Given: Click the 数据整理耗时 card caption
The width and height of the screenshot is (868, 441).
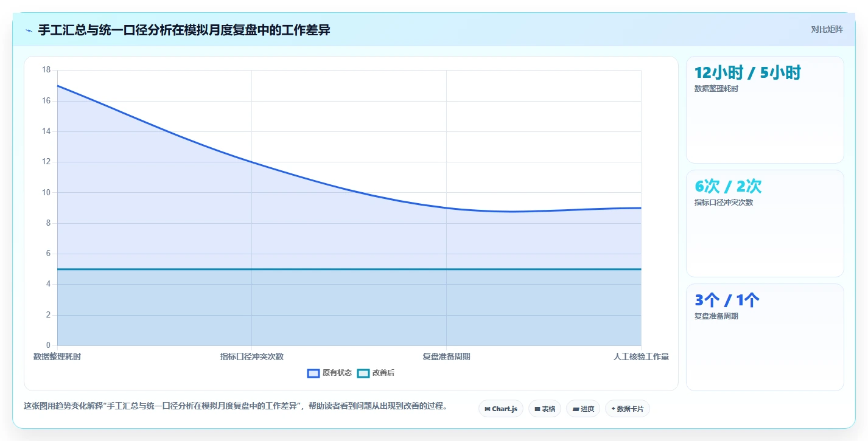Looking at the screenshot, I should click(x=716, y=89).
